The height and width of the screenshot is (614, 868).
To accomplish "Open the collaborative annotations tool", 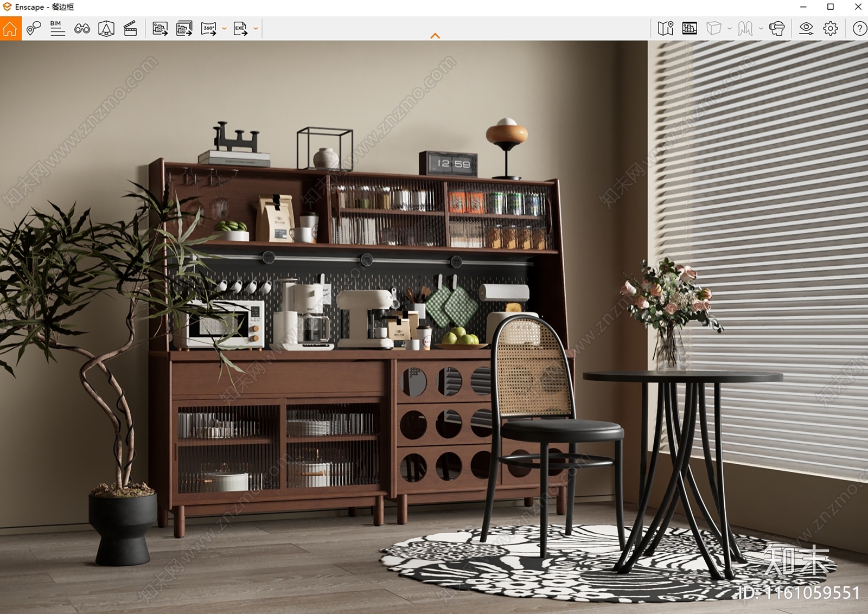I will coord(34,28).
